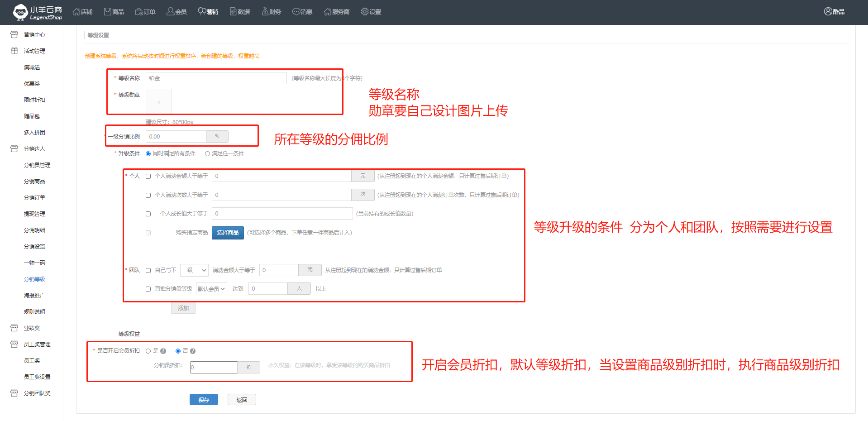The height and width of the screenshot is (421, 868).
Task: Click the 设置 gear icon in navbar
Action: click(365, 12)
